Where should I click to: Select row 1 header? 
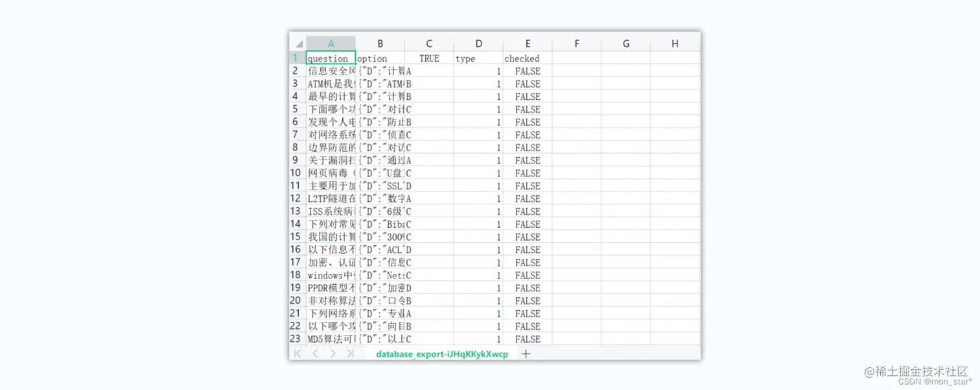tap(298, 58)
